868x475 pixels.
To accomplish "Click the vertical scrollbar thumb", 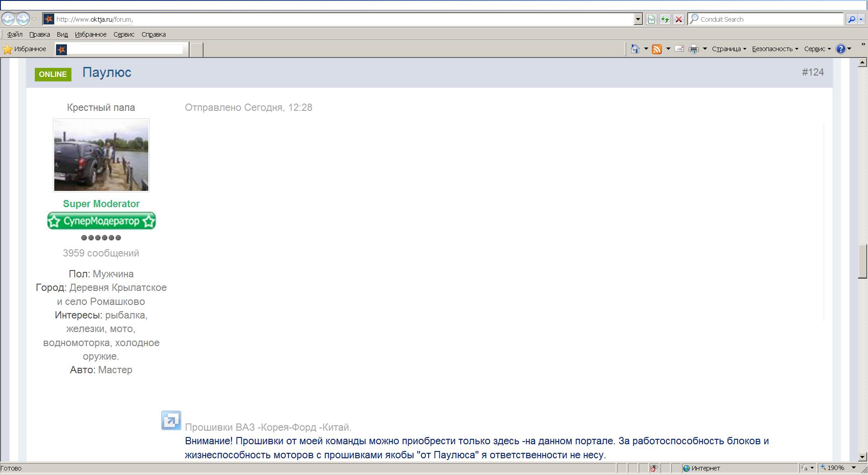I will 862,261.
